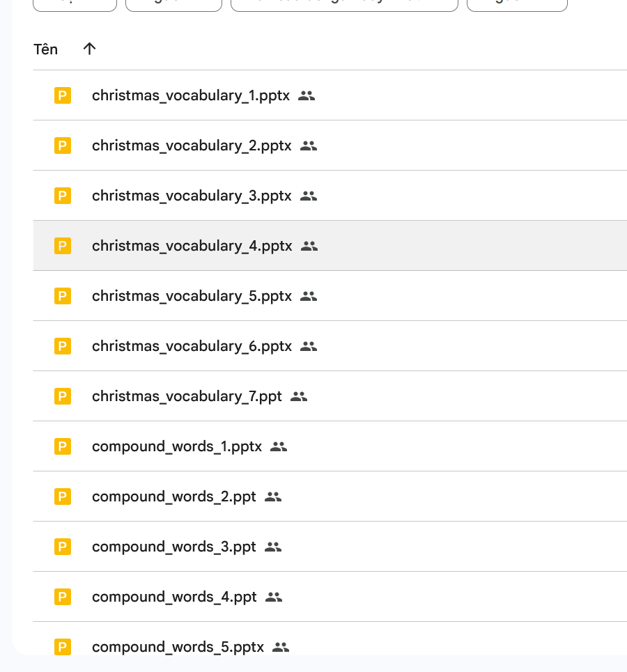This screenshot has height=672, width=627.
Task: Open the christmas_vocabulary_5.pptx file name
Action: click(x=192, y=296)
